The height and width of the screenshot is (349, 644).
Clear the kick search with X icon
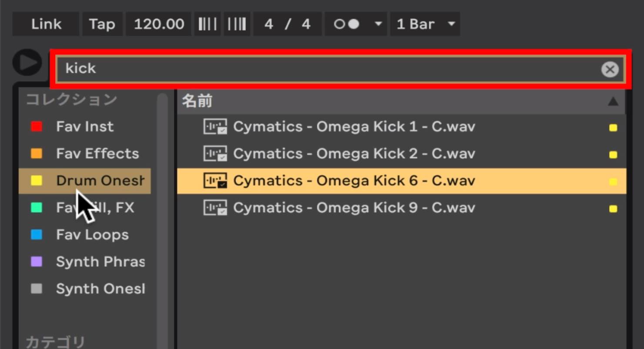610,69
